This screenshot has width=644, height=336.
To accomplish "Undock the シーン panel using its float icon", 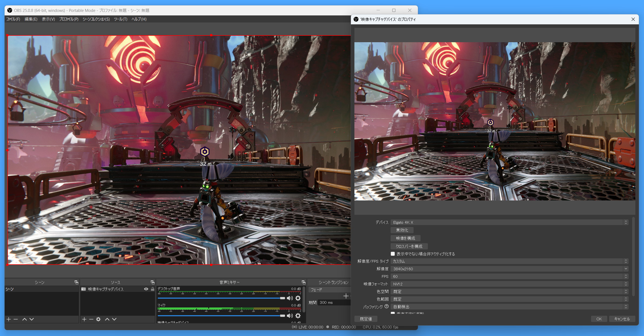I will (x=76, y=282).
